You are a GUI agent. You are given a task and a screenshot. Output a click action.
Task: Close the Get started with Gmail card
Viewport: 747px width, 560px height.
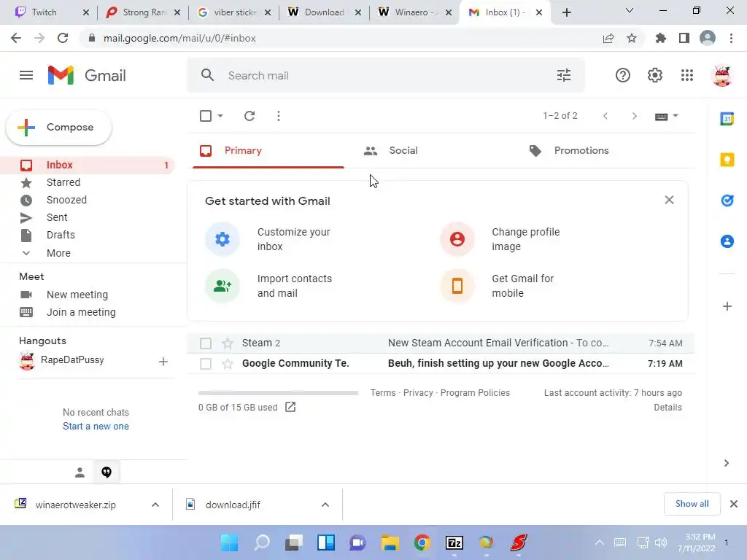pos(669,200)
